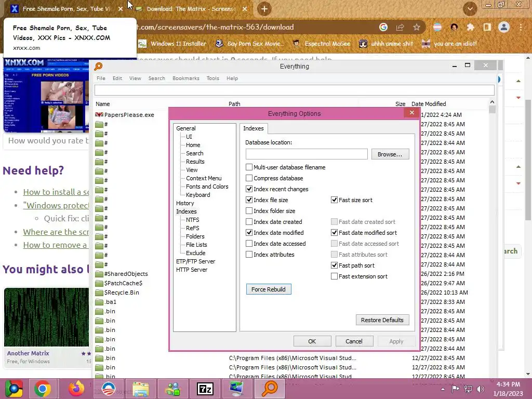Open 'How to install a sc...' help link
The image size is (532, 399).
[x=56, y=192]
